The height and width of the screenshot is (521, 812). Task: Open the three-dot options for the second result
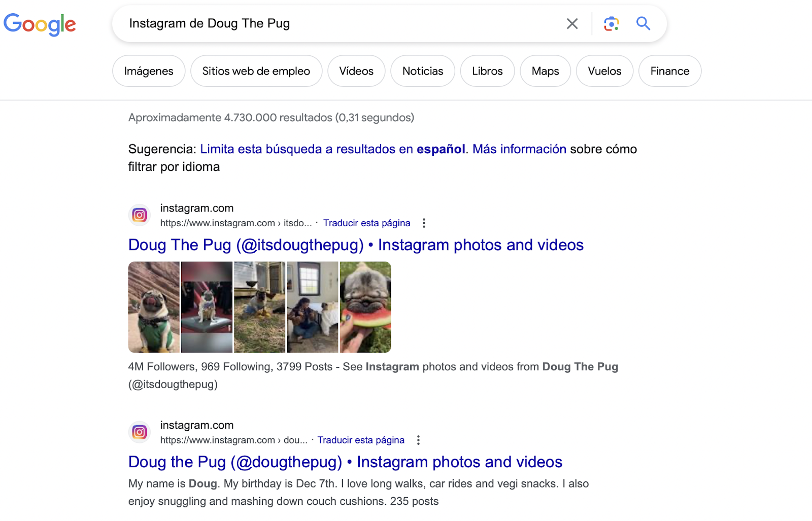point(418,440)
